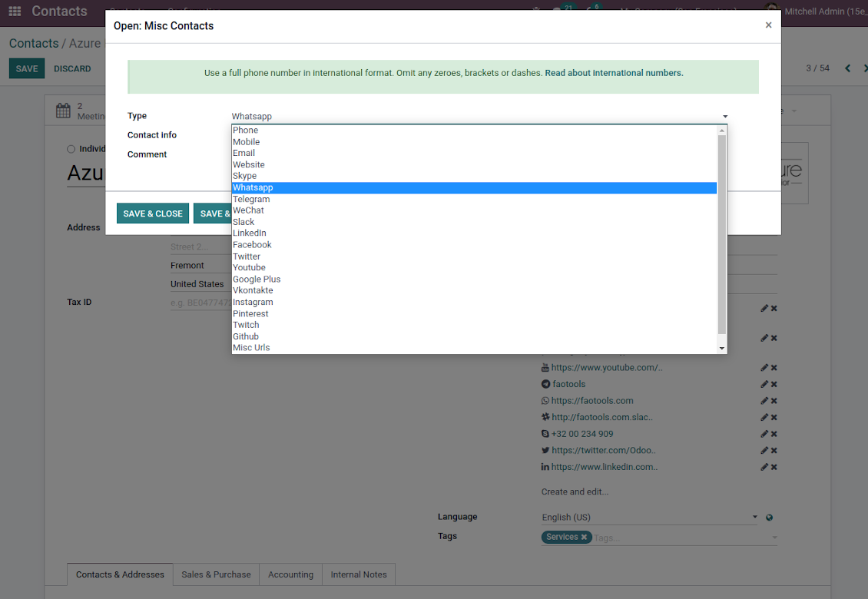868x599 pixels.
Task: Choose Phone in the Type list
Action: pos(475,130)
